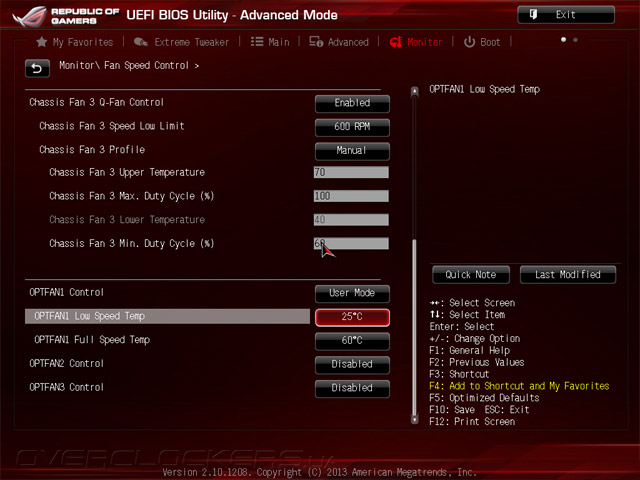Screen dimensions: 640x480
Task: Select Chassis Fan 3 Q-Fan Control label
Action: (x=96, y=102)
